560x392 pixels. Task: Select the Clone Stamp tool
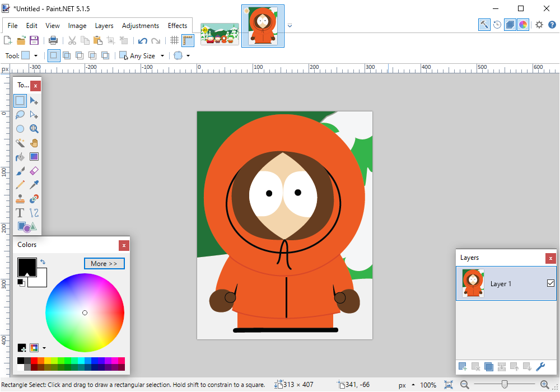[20, 199]
